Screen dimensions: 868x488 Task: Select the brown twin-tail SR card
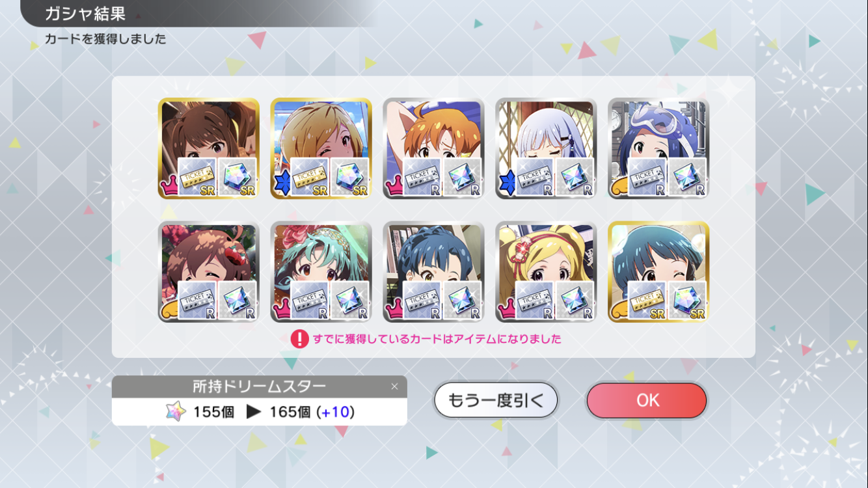208,148
